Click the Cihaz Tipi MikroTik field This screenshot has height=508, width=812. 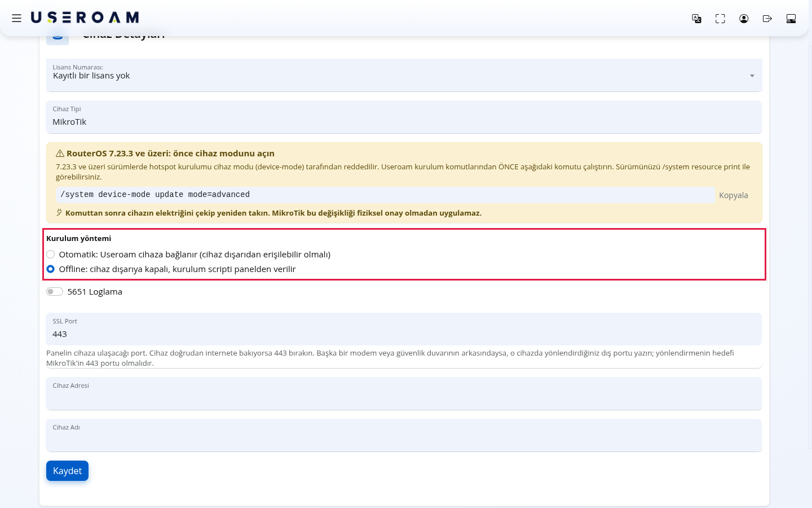tap(404, 117)
